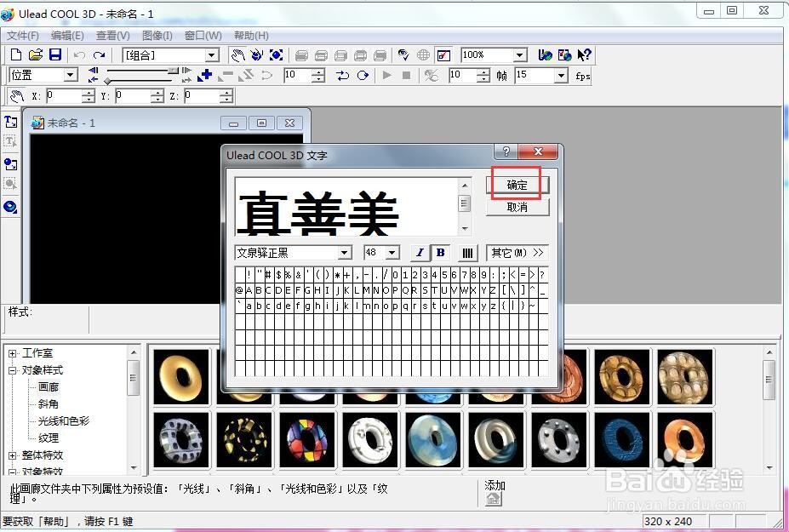Click the Insert Graphics tool in left sidebar
789x532 pixels.
tap(10, 164)
